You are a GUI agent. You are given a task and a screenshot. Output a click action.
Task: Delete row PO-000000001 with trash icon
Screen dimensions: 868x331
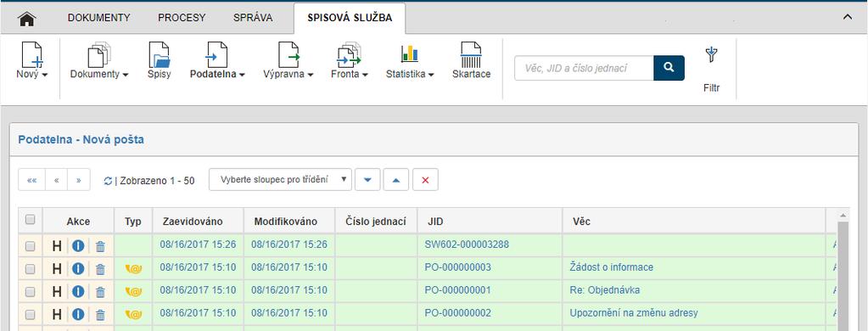click(99, 292)
